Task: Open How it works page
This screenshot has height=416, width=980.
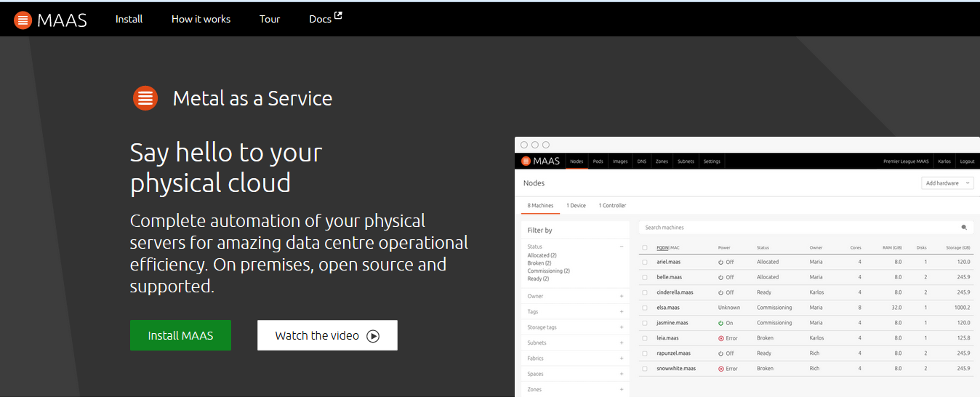Action: click(x=201, y=19)
